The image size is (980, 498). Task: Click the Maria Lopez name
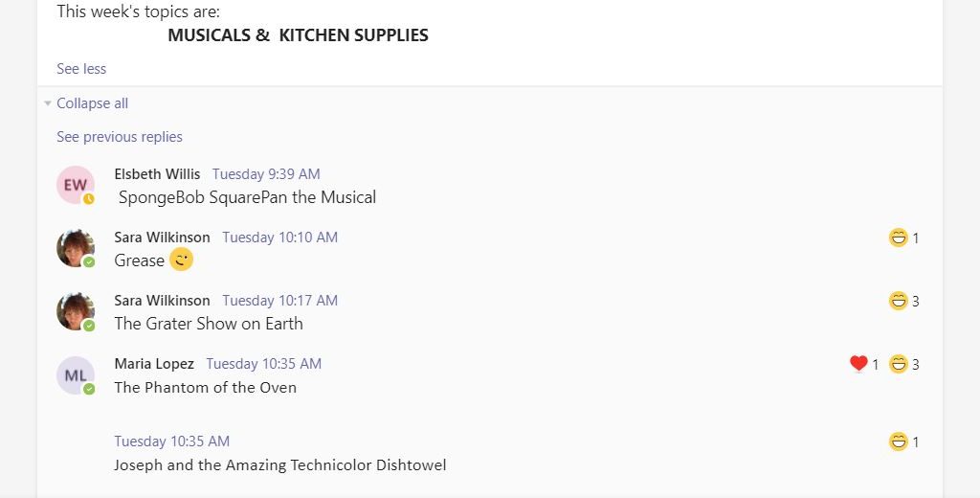pos(154,364)
